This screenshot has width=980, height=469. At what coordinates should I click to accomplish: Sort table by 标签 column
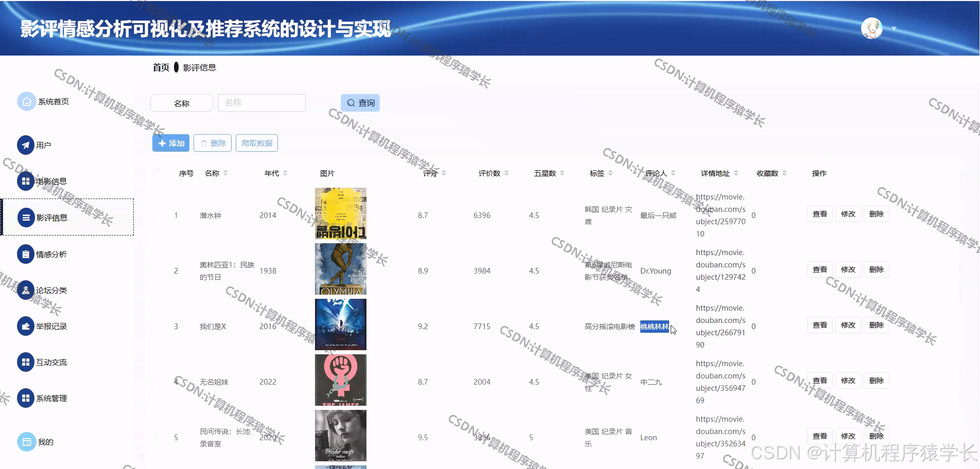610,173
